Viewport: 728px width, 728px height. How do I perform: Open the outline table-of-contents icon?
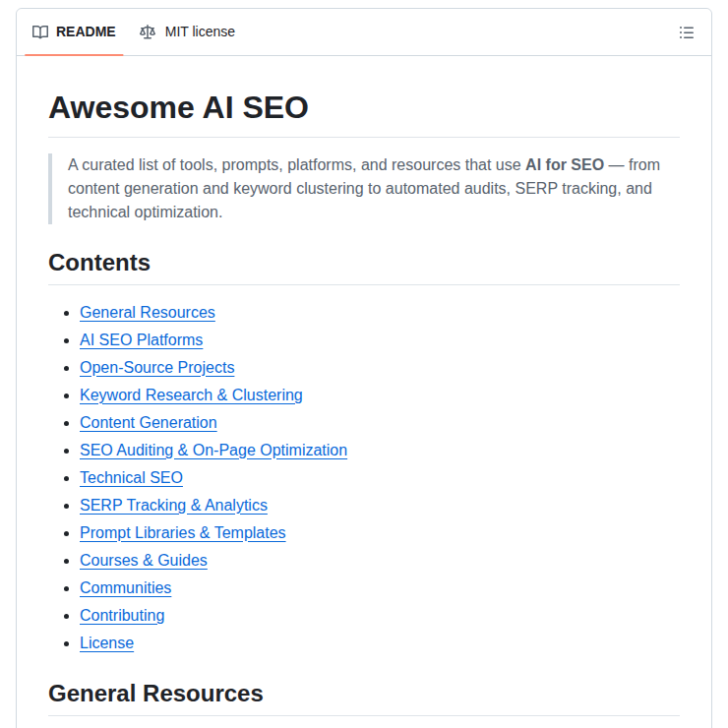click(x=687, y=32)
